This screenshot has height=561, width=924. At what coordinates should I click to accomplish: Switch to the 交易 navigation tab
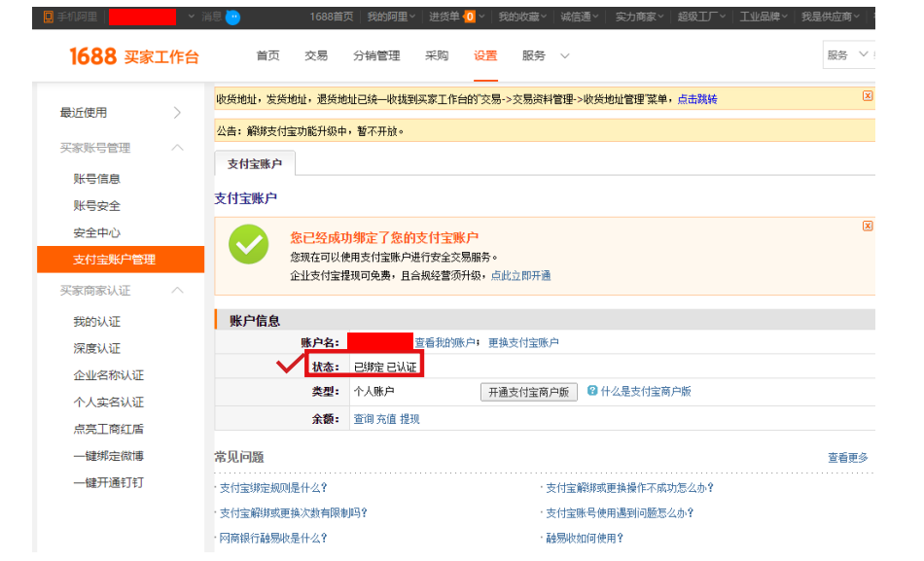(316, 55)
